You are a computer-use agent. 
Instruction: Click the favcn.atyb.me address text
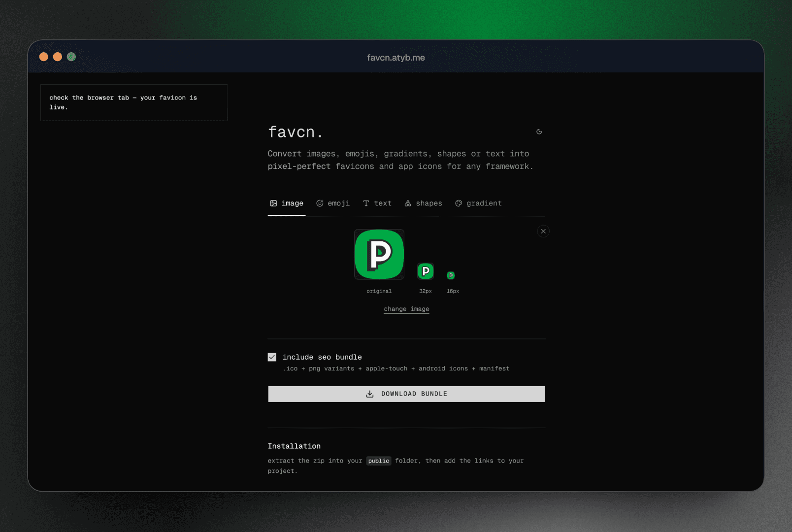(x=396, y=58)
